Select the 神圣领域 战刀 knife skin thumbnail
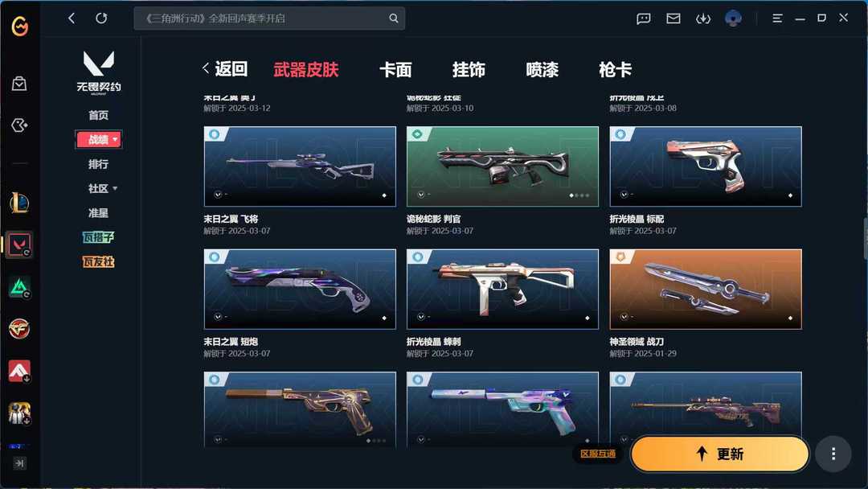868x489 pixels. point(706,289)
